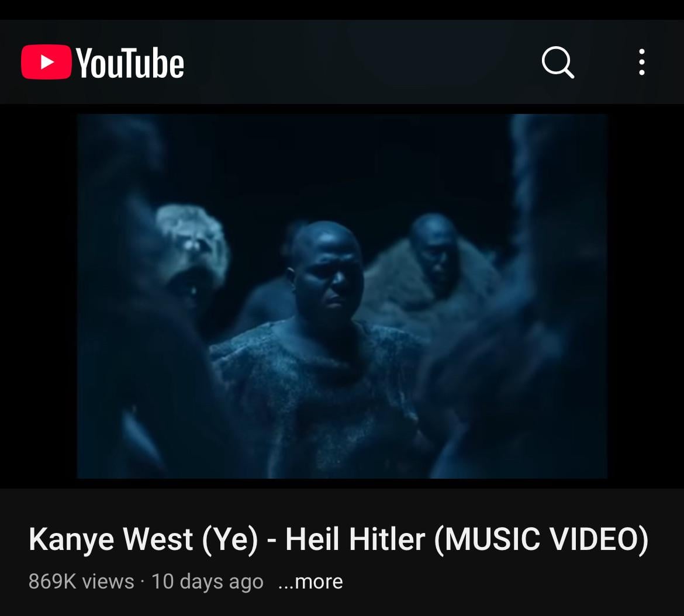
Task: Tap the video player frame center
Action: [x=342, y=296]
